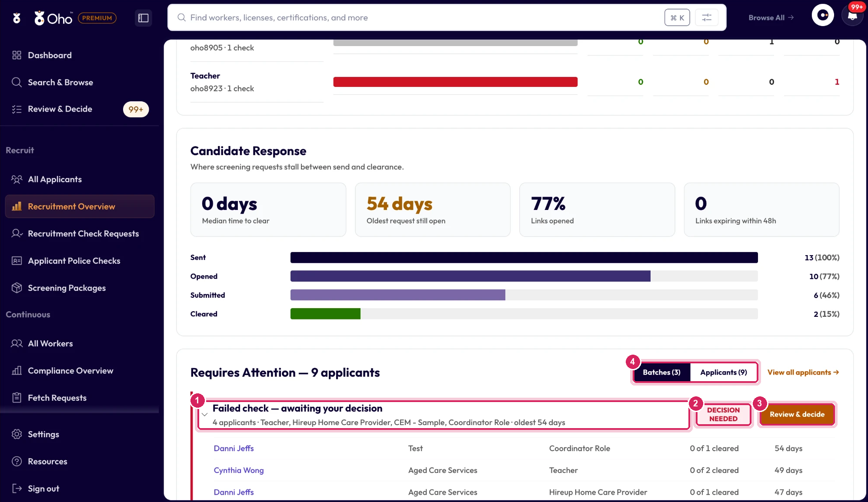Image resolution: width=868 pixels, height=502 pixels.
Task: Open the notifications bell
Action: 852,17
